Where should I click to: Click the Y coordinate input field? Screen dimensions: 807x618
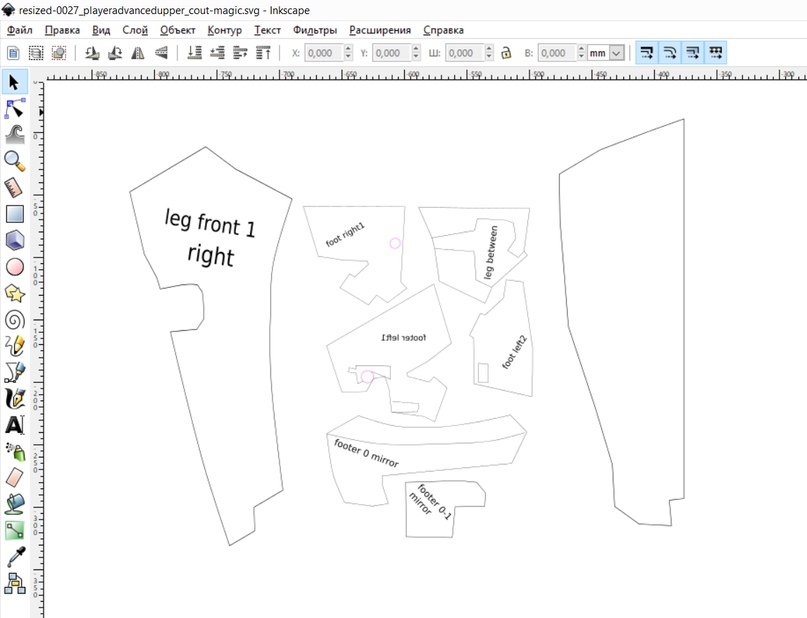[x=392, y=53]
